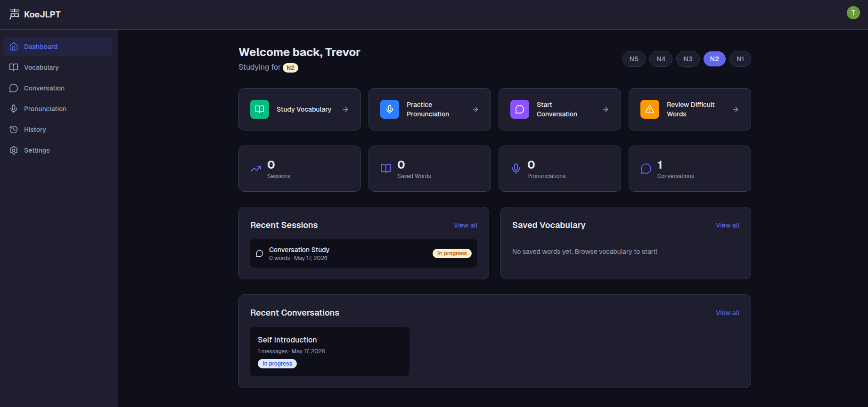The width and height of the screenshot is (868, 407).
Task: Open the user avatar T icon
Action: [x=853, y=13]
